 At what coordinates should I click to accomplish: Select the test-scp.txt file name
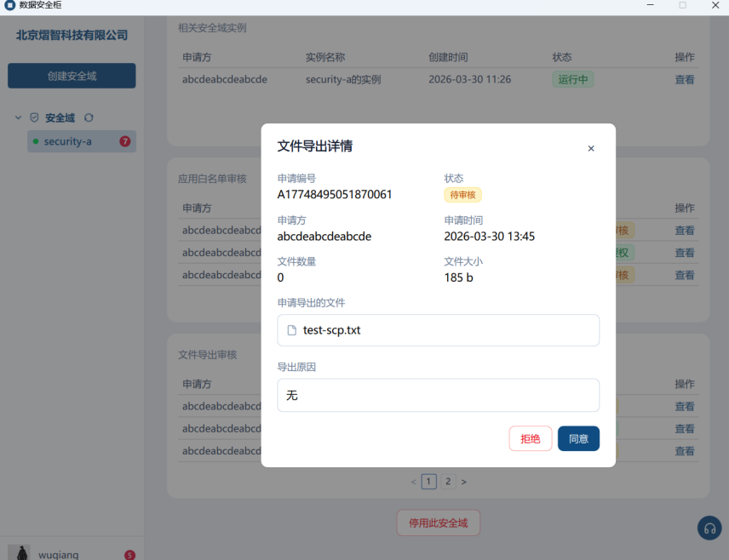(x=331, y=330)
